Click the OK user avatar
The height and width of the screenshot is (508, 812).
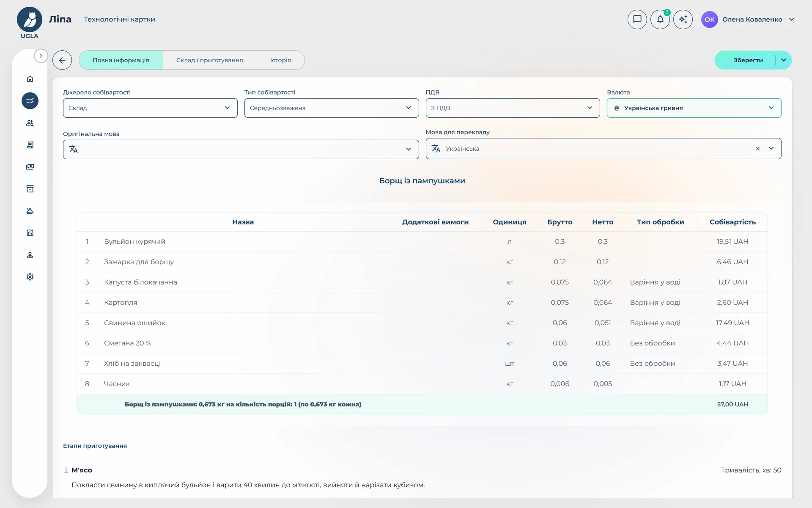pos(710,19)
